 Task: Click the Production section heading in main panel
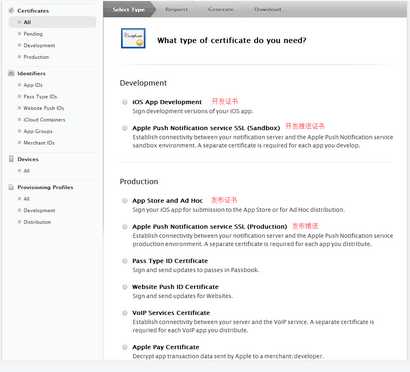click(139, 181)
